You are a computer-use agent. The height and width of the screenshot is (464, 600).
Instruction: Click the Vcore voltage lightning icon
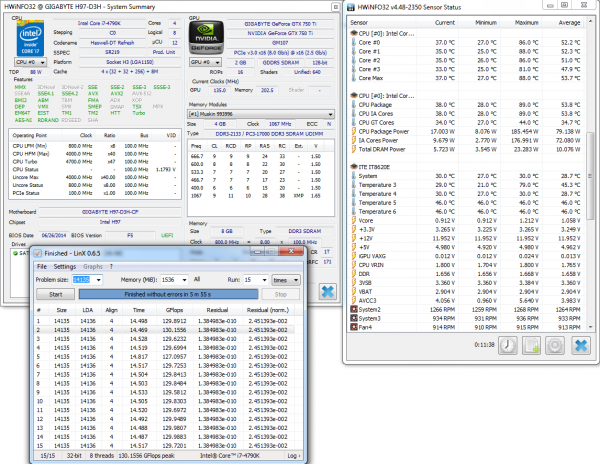point(354,220)
